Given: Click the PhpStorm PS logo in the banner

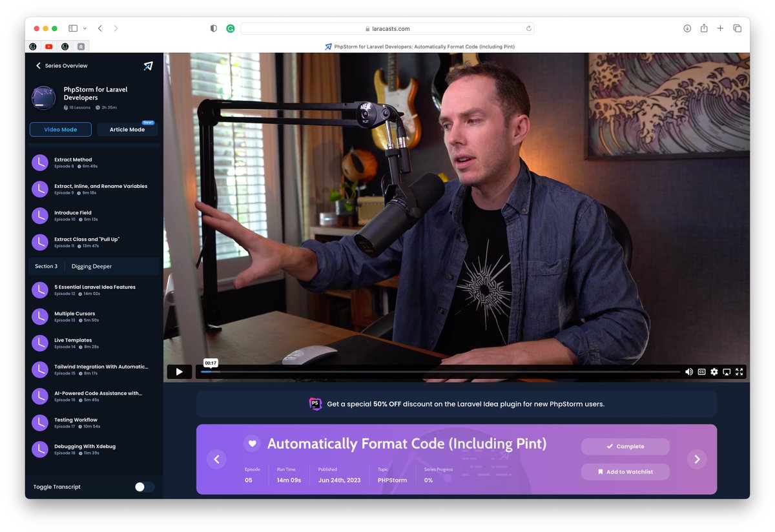Looking at the screenshot, I should [x=315, y=404].
